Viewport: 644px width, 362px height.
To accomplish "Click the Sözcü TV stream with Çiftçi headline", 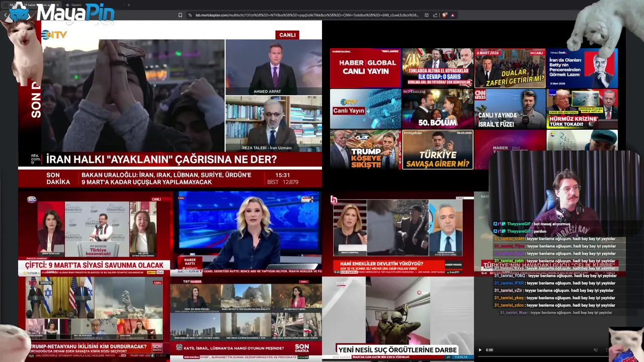I will (x=94, y=233).
